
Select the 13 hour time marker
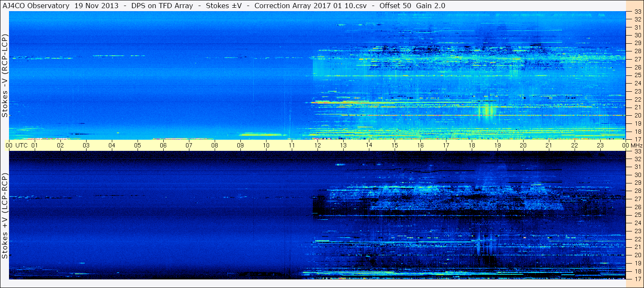point(343,145)
